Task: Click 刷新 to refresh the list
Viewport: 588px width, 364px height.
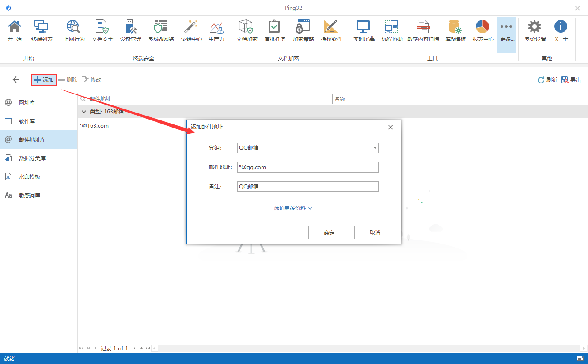Action: [x=547, y=80]
